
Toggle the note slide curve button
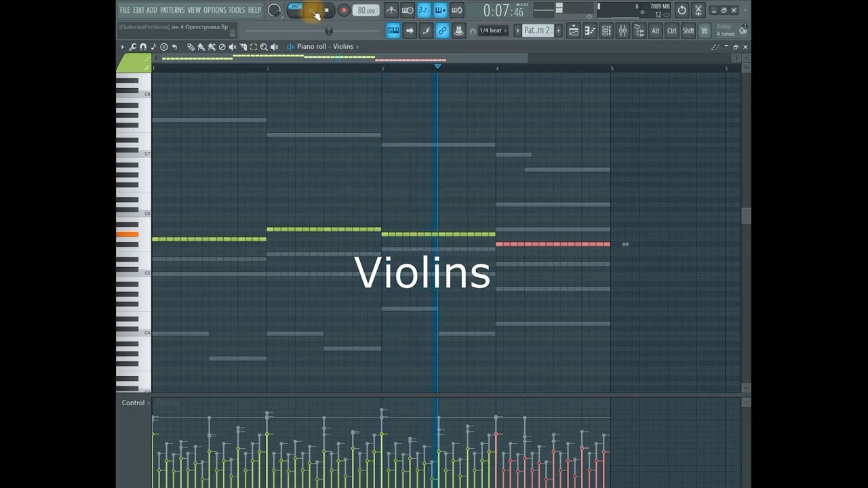(x=426, y=30)
